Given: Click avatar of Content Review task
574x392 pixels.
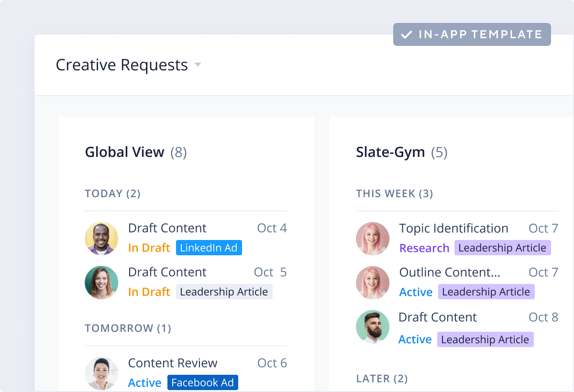Looking at the screenshot, I should pos(101,373).
